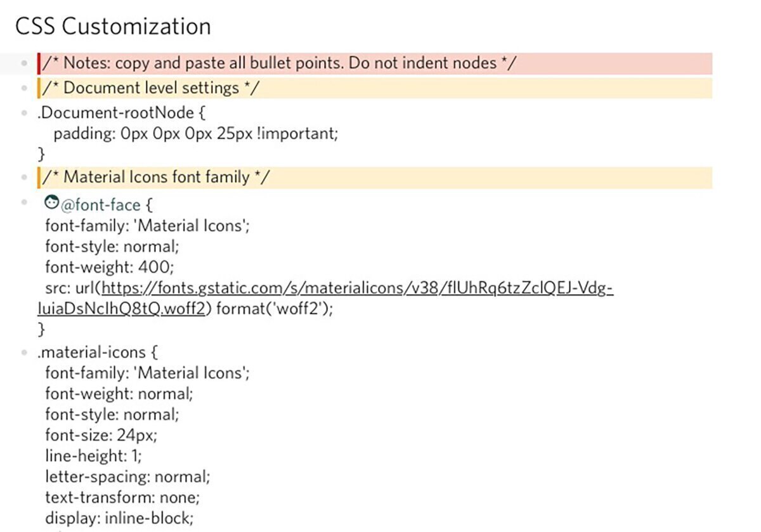The image size is (761, 532).
Task: Place cursor in the Notes copy and paste line
Action: 280,63
